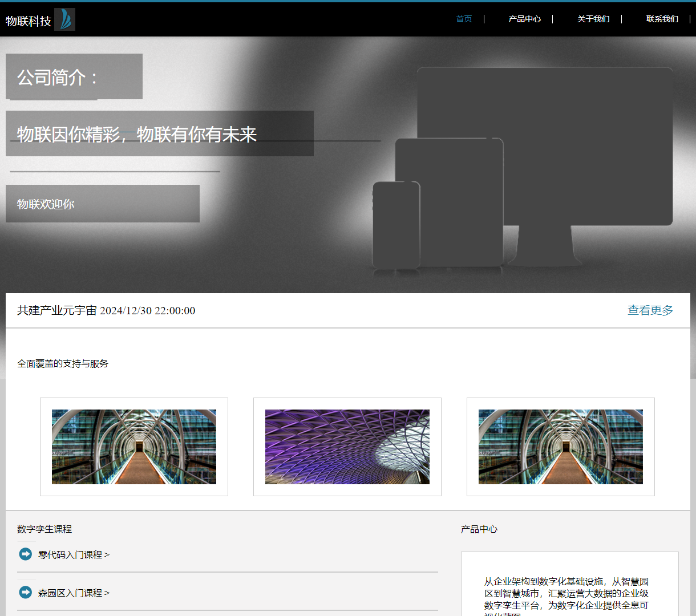Select the arrow icon beside 零代码入门课程
Image resolution: width=696 pixels, height=616 pixels.
pos(26,554)
